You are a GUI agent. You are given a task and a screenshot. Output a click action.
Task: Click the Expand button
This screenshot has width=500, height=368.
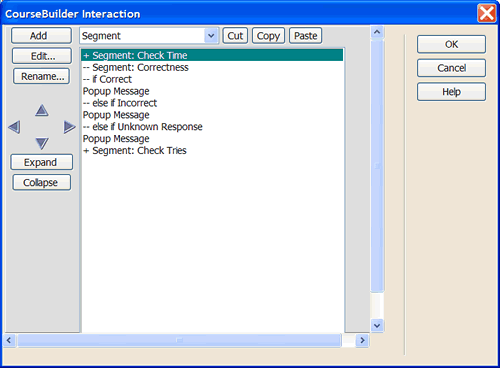click(x=42, y=162)
